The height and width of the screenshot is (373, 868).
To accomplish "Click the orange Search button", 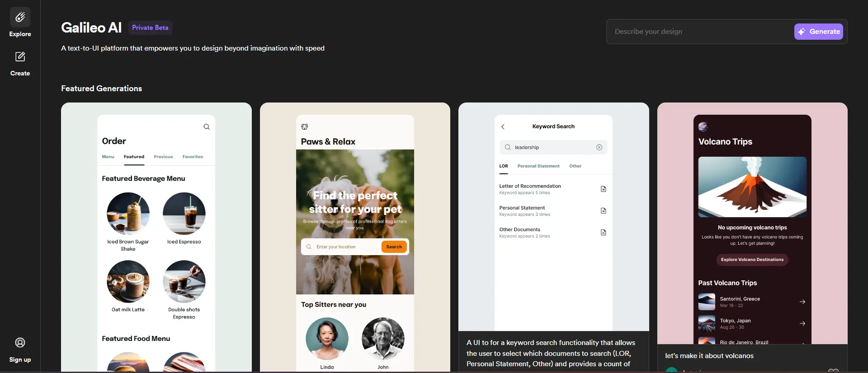I will pyautogui.click(x=394, y=247).
